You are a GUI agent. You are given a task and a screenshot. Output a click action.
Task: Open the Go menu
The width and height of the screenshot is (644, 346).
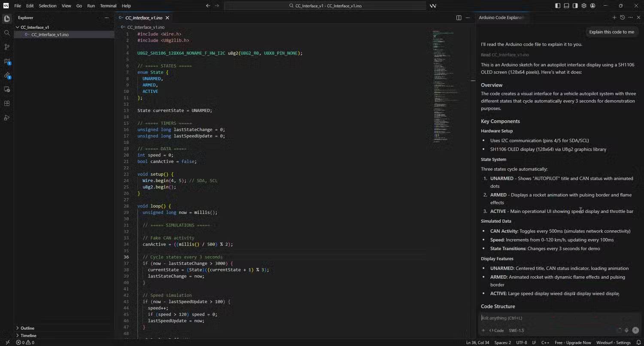79,6
